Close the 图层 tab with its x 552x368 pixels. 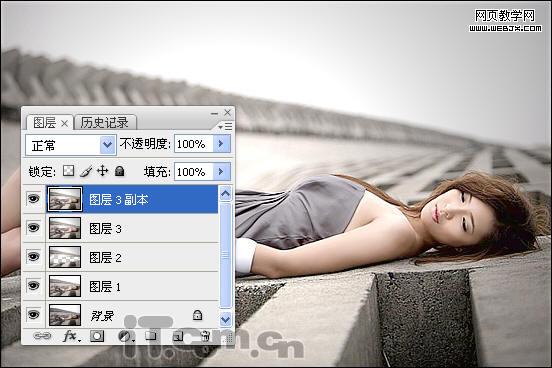64,123
